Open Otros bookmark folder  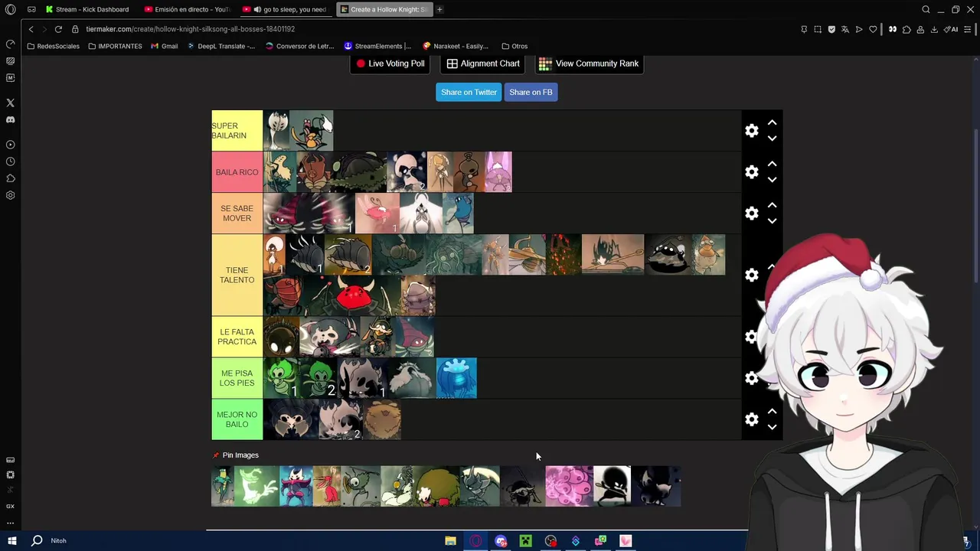[514, 46]
